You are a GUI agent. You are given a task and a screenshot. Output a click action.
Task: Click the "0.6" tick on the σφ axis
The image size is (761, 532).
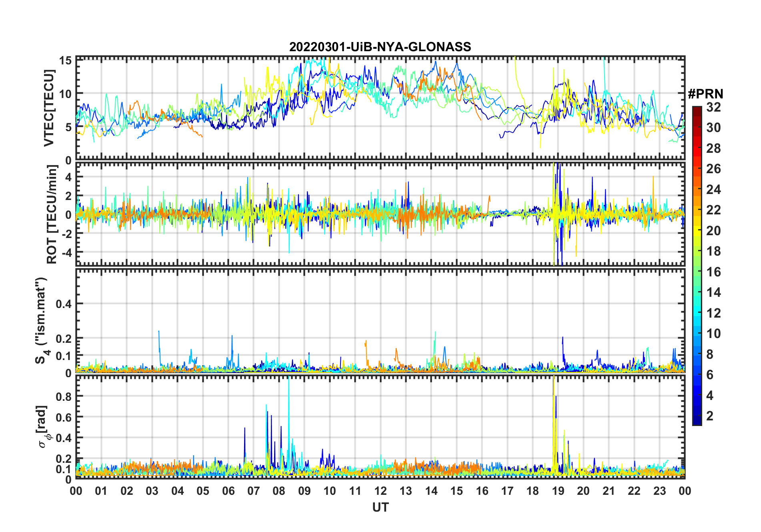tap(64, 417)
